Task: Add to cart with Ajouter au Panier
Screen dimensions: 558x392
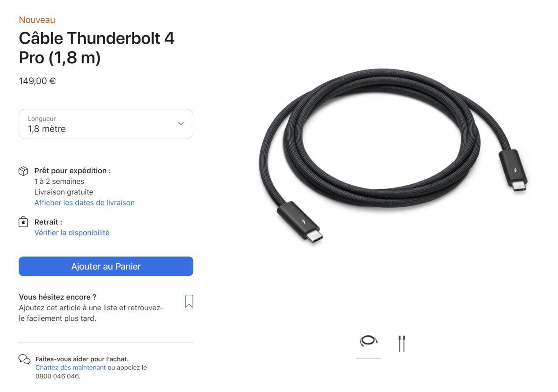Action: tap(106, 266)
